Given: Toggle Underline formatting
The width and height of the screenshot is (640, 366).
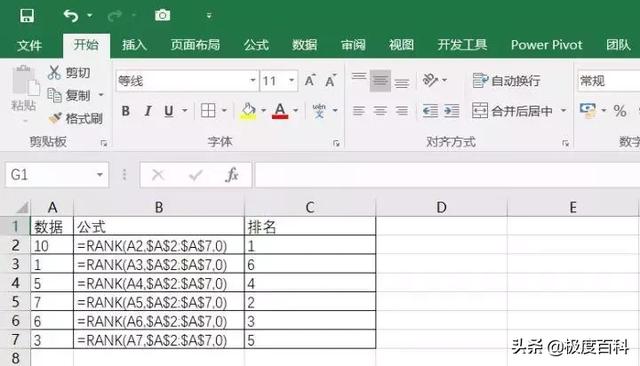Looking at the screenshot, I should [169, 111].
